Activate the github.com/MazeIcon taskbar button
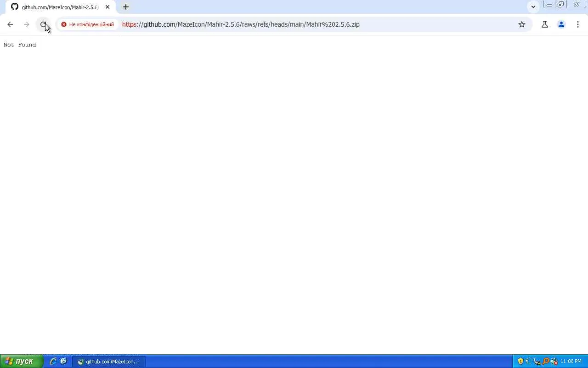Image resolution: width=588 pixels, height=368 pixels. [109, 362]
